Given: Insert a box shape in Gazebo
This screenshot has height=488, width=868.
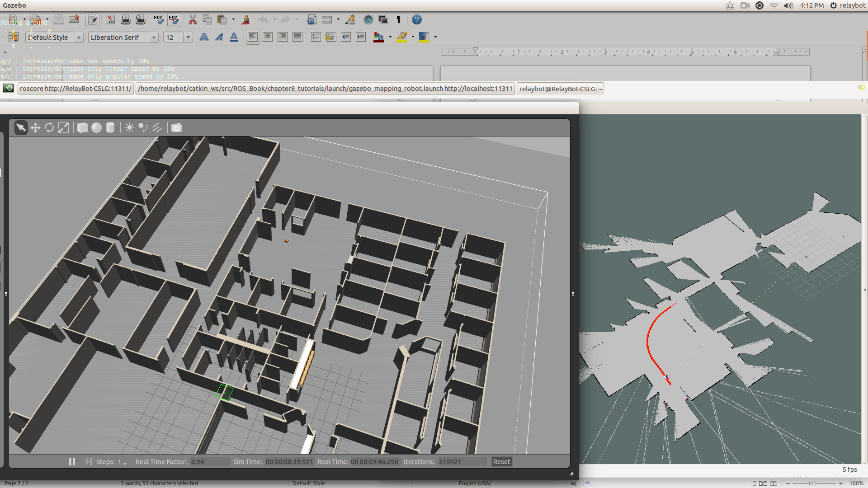Looking at the screenshot, I should click(82, 128).
